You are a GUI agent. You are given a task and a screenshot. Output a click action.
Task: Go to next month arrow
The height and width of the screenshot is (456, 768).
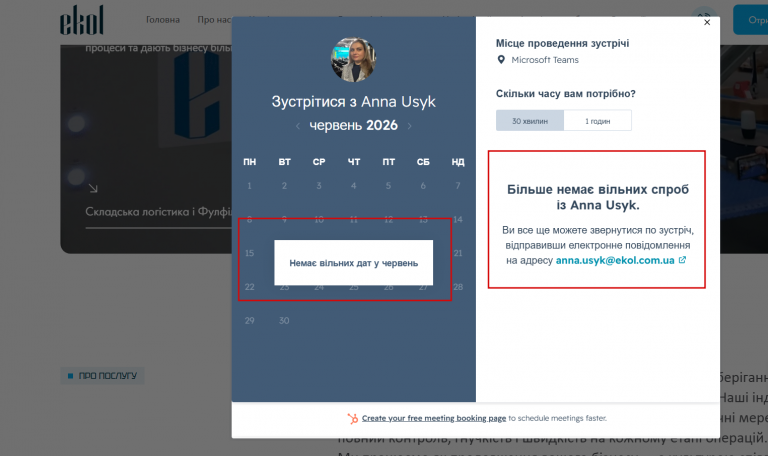(x=409, y=126)
